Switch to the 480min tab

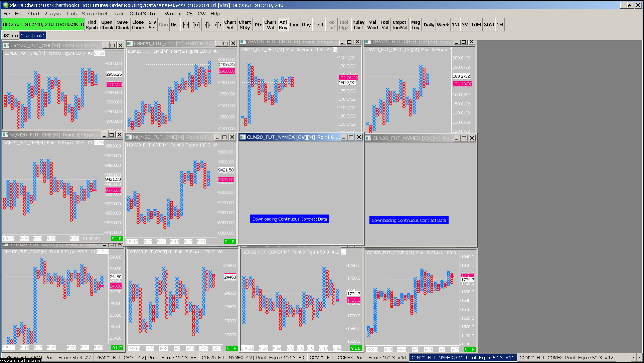click(10, 36)
